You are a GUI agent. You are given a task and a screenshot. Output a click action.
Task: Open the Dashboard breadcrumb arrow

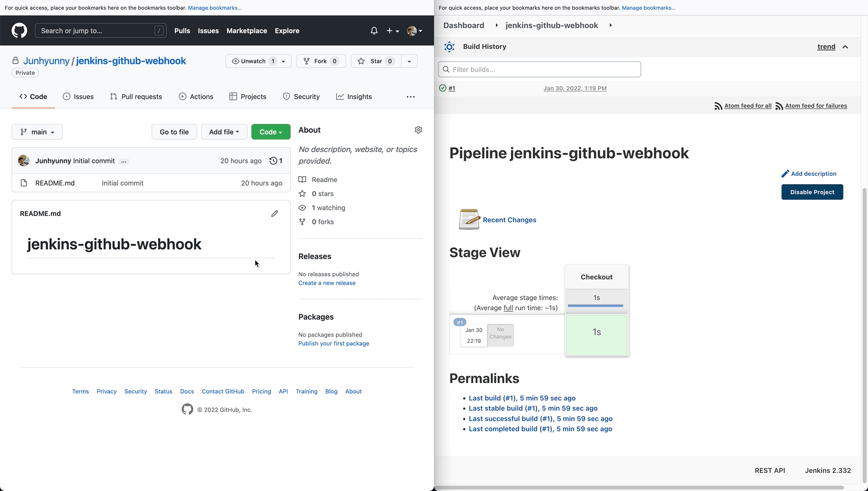point(496,25)
